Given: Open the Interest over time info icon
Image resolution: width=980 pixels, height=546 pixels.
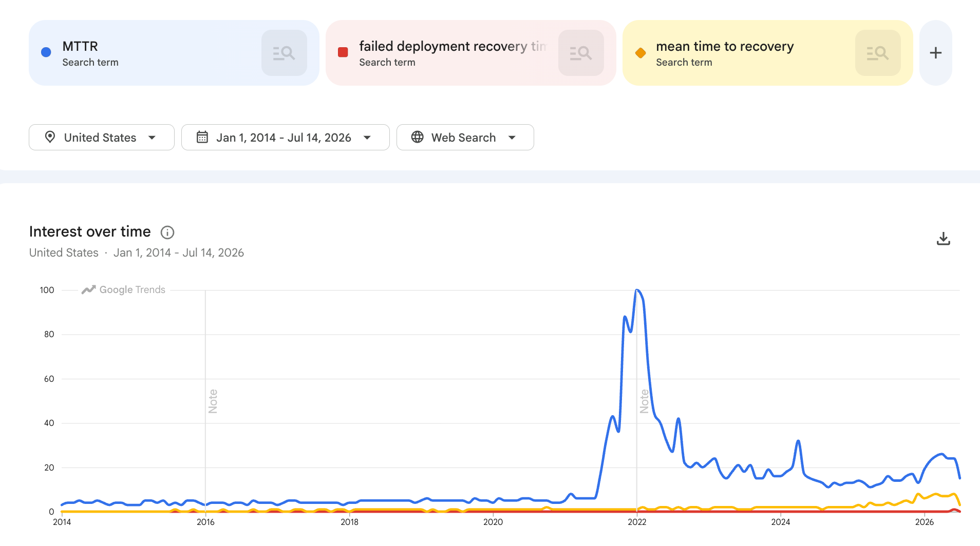Looking at the screenshot, I should [167, 232].
